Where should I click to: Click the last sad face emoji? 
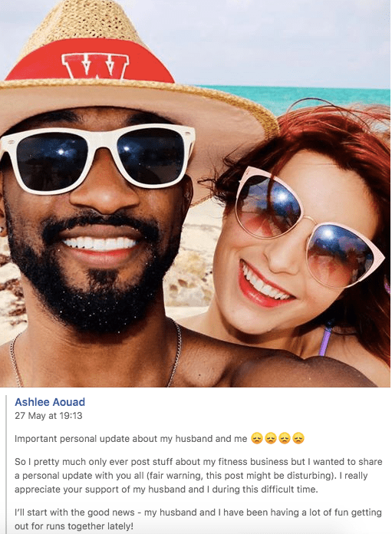point(298,438)
